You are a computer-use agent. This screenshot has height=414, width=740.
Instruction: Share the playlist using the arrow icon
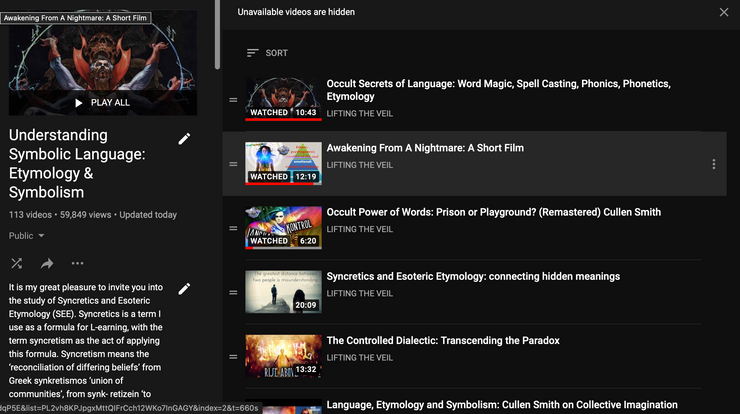(x=47, y=264)
